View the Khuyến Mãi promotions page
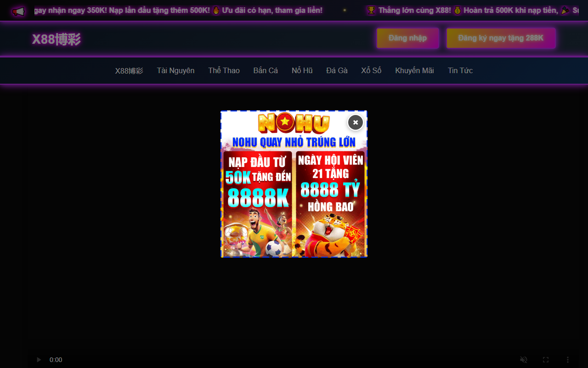The height and width of the screenshot is (368, 588). point(414,70)
